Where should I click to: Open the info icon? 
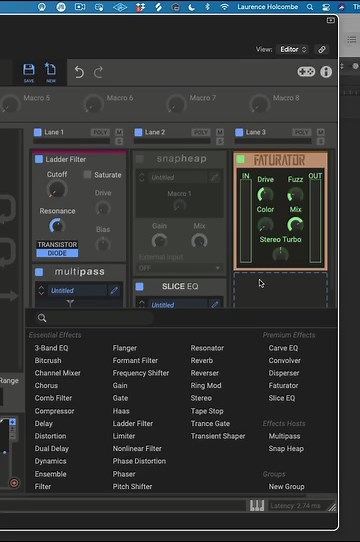click(x=326, y=72)
